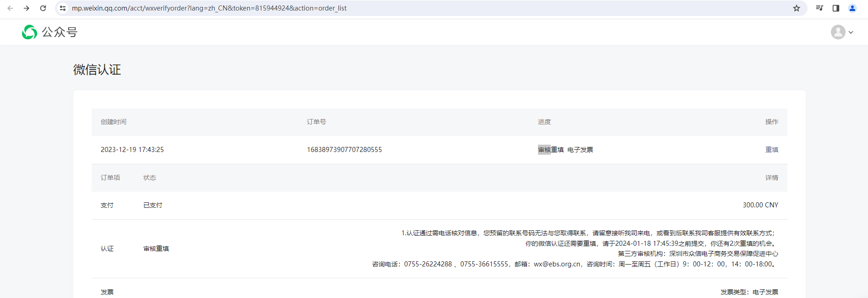Toggle the browser side panel icon

point(836,8)
